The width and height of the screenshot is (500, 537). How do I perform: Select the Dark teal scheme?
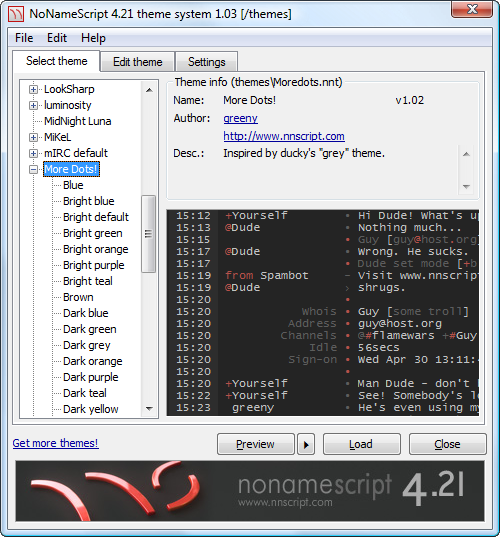[85, 393]
